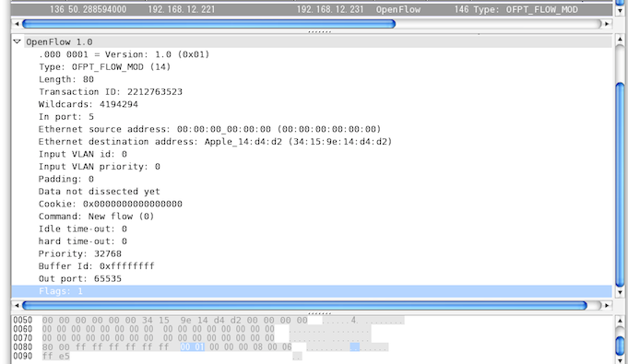Image resolution: width=628 pixels, height=364 pixels.
Task: Collapse the OpenFlow 1.0 tree node
Action: 17,41
